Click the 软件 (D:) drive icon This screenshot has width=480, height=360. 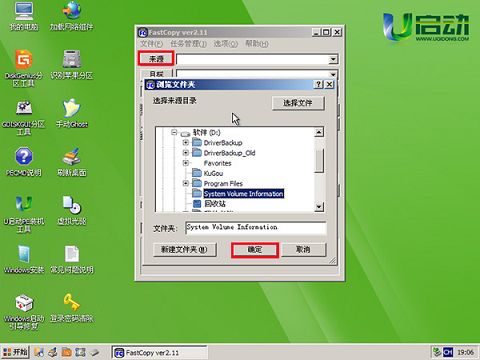[x=185, y=133]
